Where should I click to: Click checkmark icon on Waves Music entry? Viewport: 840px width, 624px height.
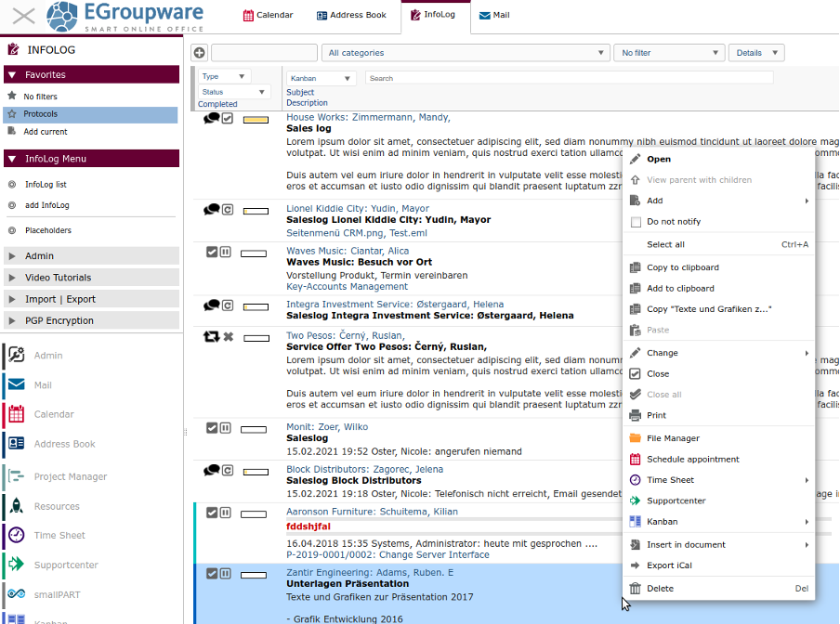tap(212, 252)
